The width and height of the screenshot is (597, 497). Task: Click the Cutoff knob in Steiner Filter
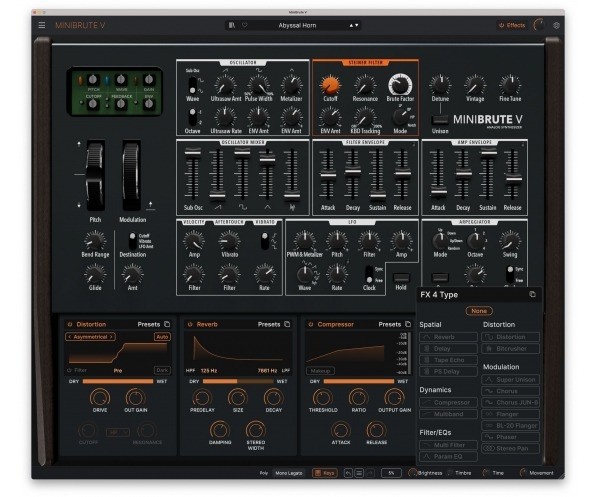point(330,85)
